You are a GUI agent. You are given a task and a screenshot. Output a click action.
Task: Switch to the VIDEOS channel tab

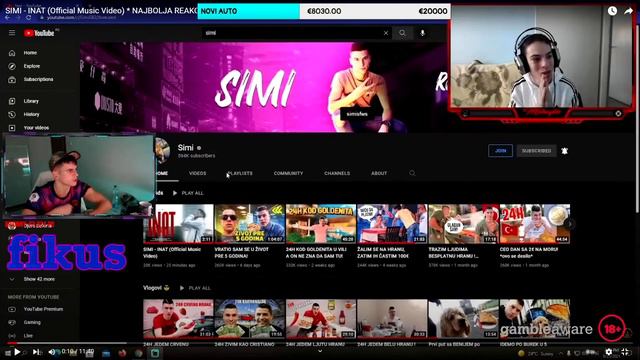[198, 173]
